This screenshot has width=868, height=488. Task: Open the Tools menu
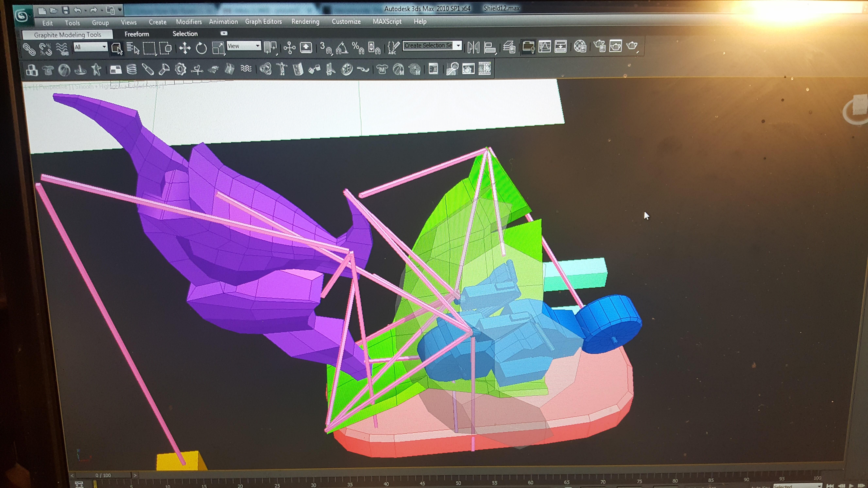coord(72,23)
